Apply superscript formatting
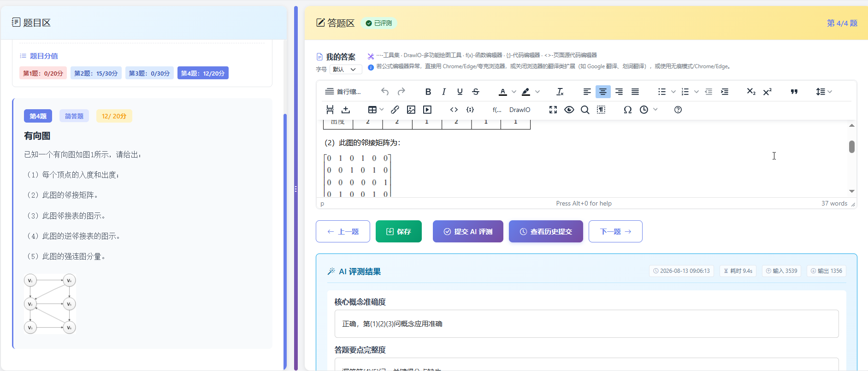The image size is (868, 371). tap(767, 92)
